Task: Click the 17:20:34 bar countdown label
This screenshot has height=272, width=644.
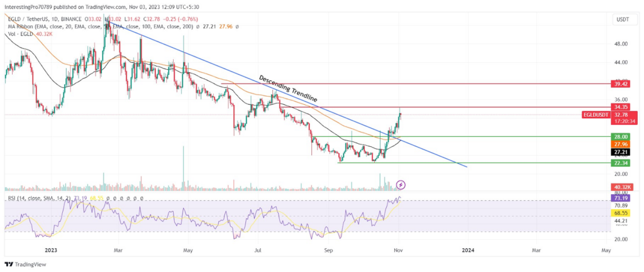Action: click(x=624, y=121)
